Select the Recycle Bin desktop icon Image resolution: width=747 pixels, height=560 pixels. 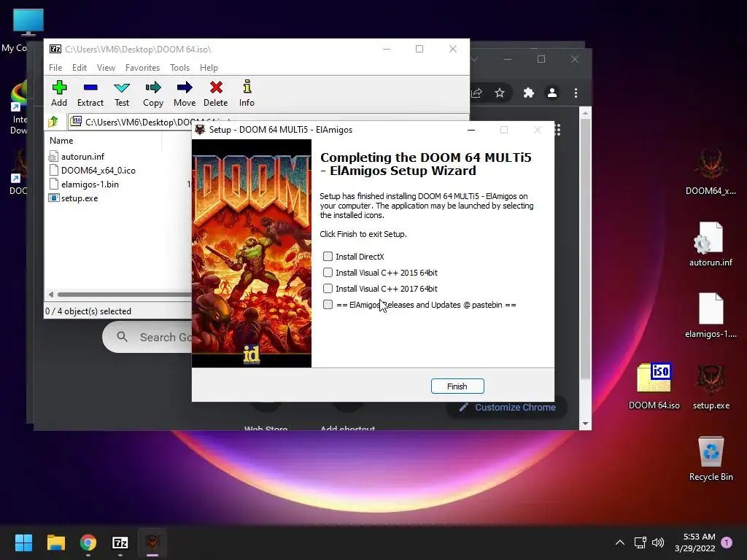(x=711, y=458)
